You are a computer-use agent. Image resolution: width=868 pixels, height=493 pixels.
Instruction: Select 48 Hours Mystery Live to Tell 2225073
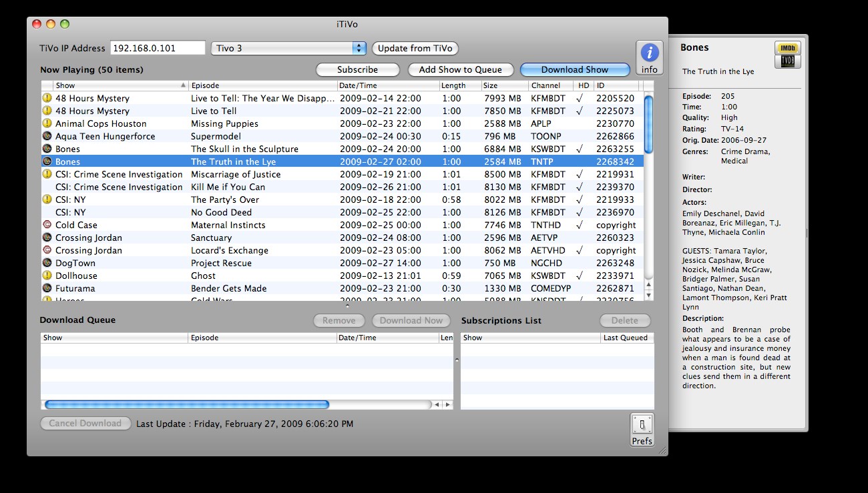tap(342, 111)
